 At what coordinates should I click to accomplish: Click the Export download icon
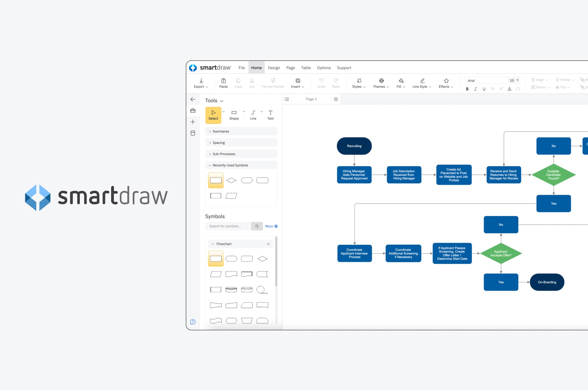tap(201, 81)
